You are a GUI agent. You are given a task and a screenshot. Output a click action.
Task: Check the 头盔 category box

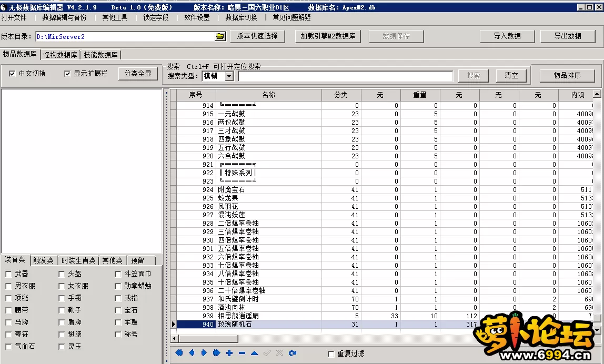click(62, 274)
